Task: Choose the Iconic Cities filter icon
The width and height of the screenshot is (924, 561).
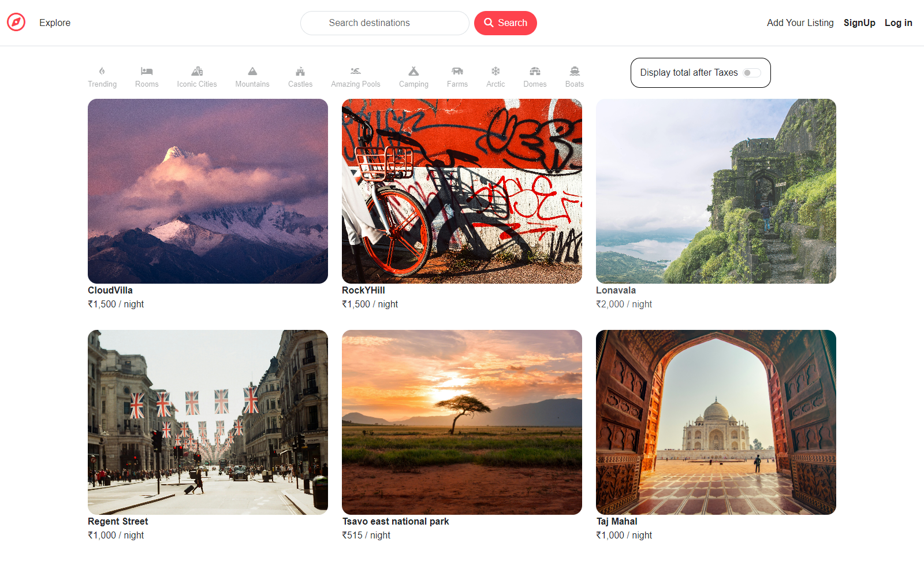Action: 197,71
